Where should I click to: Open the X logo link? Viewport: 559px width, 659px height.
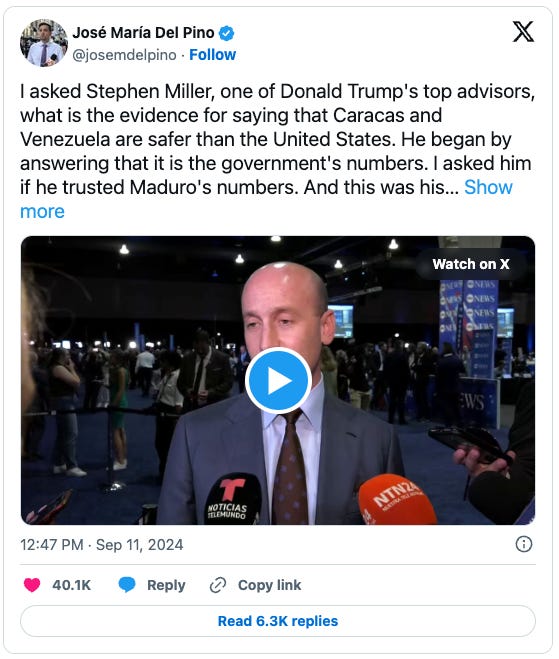(523, 32)
